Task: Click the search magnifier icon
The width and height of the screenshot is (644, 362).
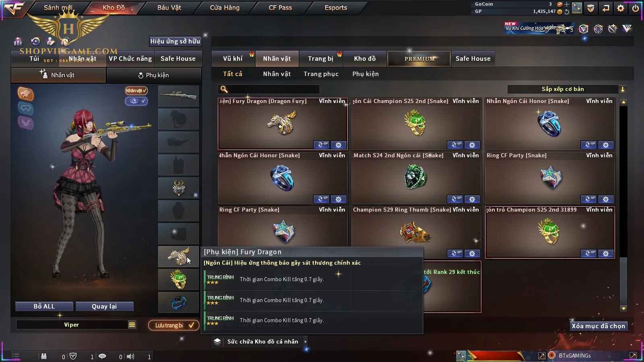Action: (224, 89)
